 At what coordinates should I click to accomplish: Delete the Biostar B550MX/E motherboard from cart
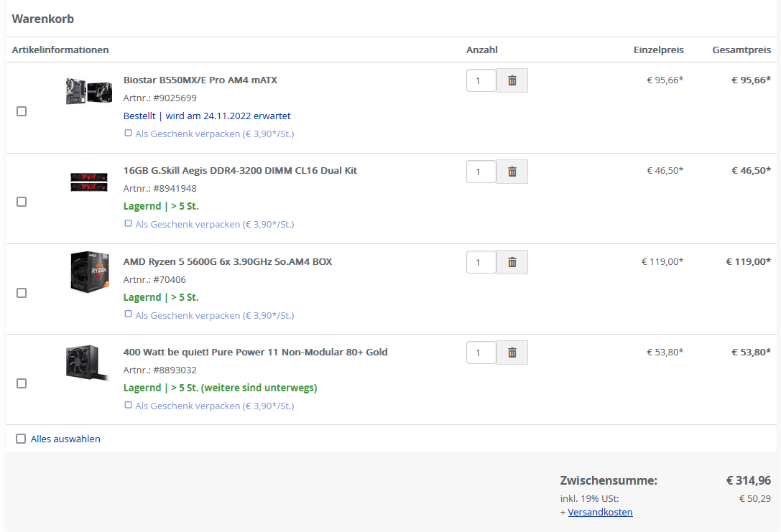[512, 80]
